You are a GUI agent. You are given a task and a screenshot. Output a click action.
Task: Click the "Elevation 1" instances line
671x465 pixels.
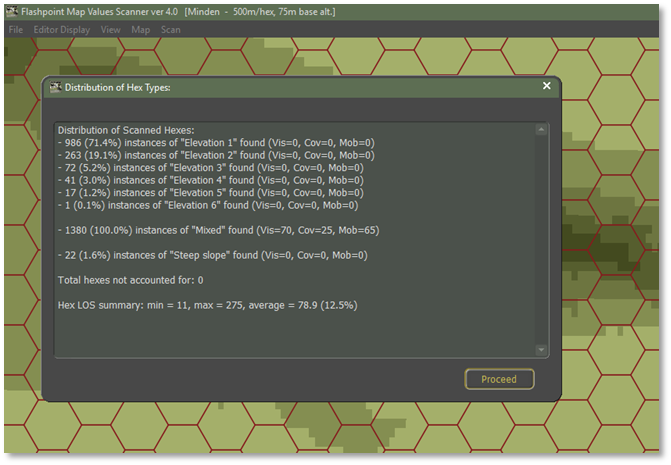coord(216,143)
